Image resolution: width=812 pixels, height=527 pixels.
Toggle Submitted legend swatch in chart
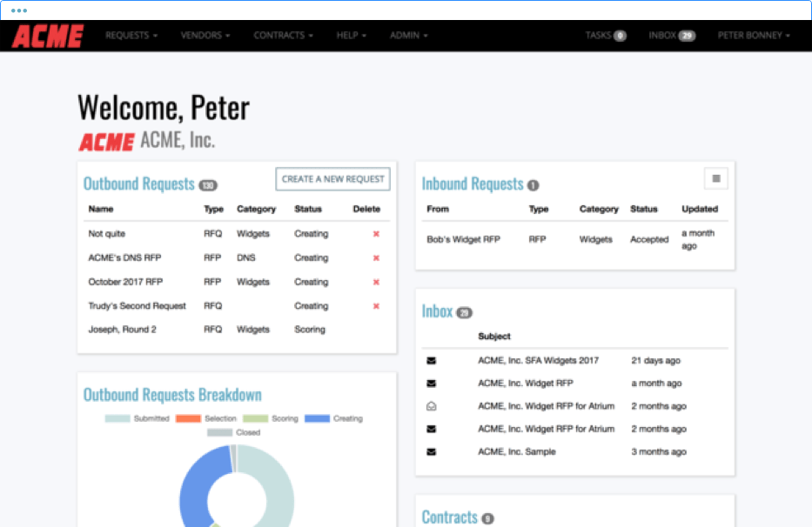coord(117,418)
